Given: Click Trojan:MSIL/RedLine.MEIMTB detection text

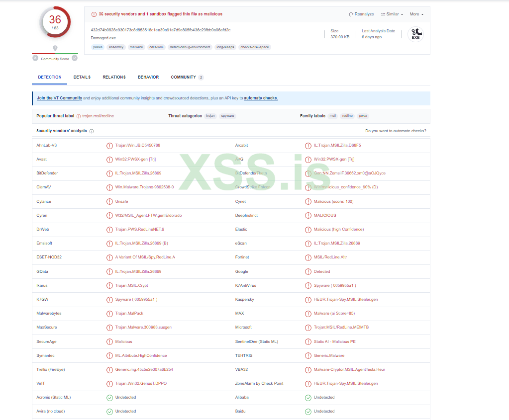Looking at the screenshot, I should 341,327.
